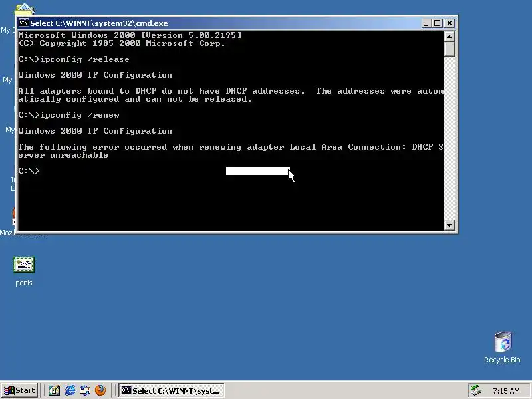Click the 'ipconfig /release' command line

(74, 59)
